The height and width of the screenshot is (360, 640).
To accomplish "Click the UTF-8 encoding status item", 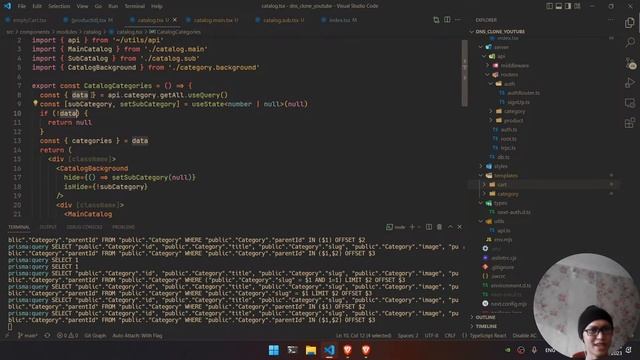I will [x=431, y=336].
